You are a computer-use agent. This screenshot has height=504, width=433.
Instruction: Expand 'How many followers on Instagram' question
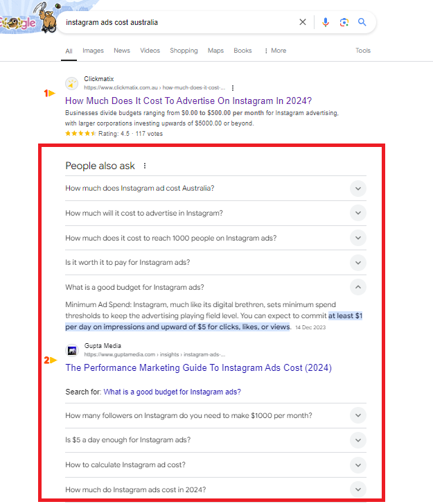tap(215, 415)
